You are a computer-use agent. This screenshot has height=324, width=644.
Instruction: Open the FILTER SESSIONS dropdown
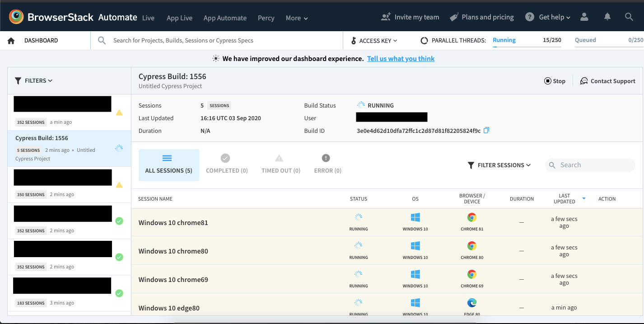[x=499, y=165]
